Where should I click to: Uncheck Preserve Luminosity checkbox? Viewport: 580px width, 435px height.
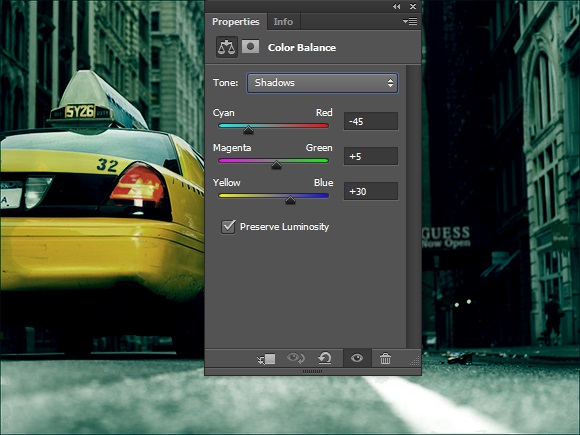pyautogui.click(x=228, y=227)
